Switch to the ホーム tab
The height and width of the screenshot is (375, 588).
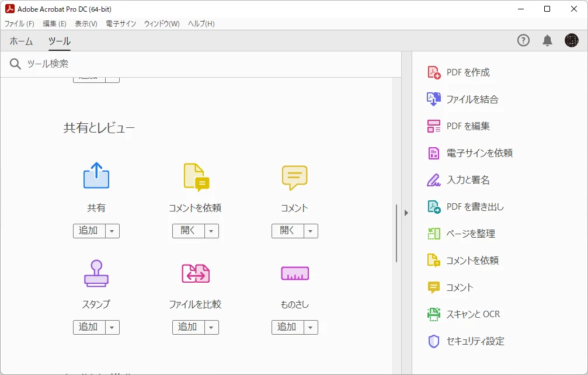point(22,41)
